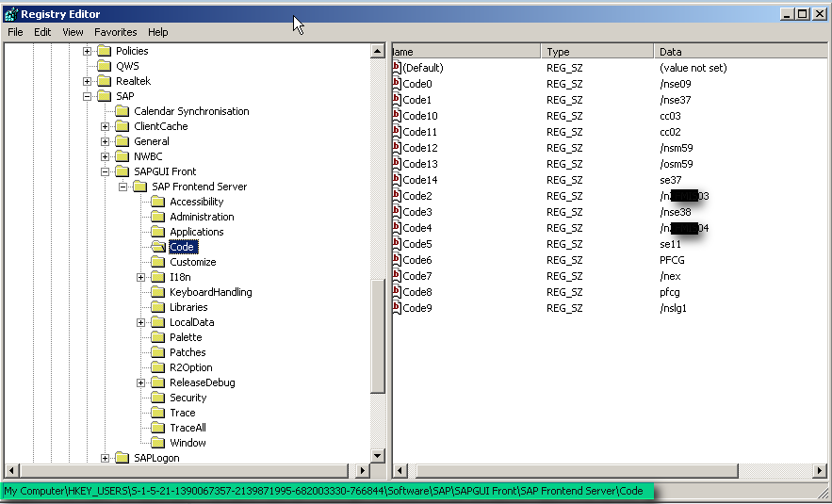Image resolution: width=832 pixels, height=504 pixels.
Task: Open the View menu
Action: tap(73, 32)
